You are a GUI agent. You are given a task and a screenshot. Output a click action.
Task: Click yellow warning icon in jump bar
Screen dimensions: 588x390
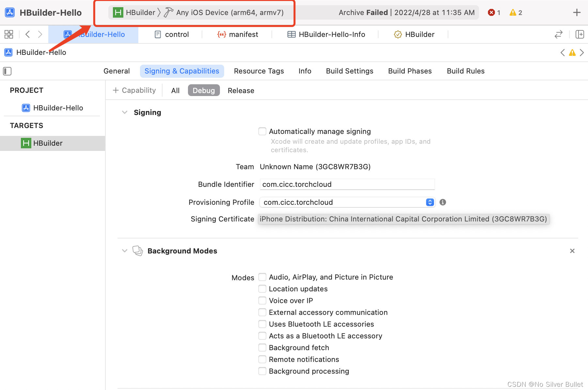[x=572, y=53]
